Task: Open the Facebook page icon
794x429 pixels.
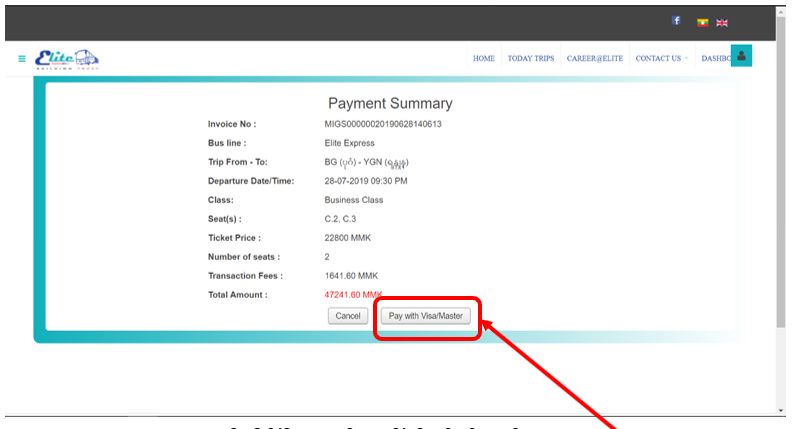Action: point(677,21)
